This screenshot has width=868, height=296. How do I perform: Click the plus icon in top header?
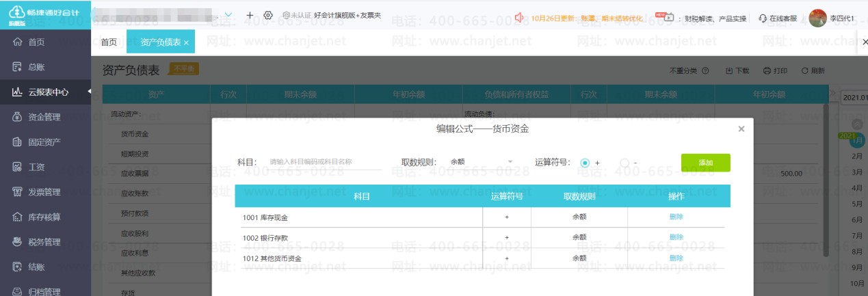[250, 15]
